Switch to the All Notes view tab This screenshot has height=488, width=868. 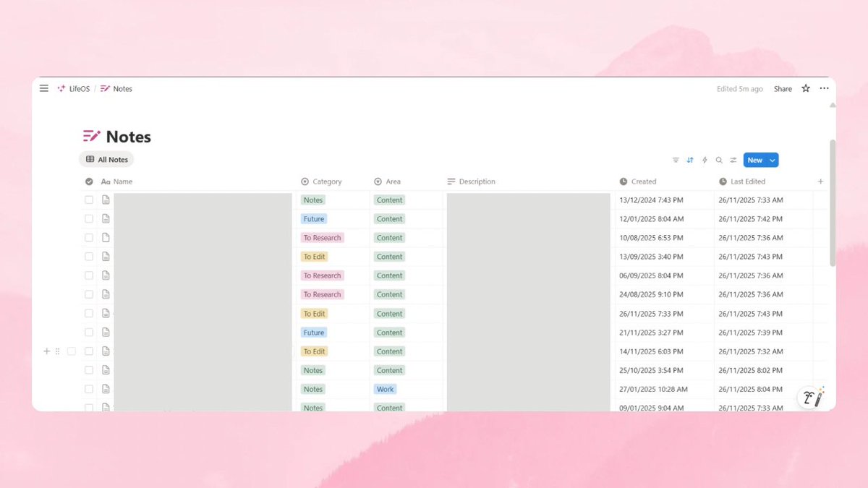[106, 160]
